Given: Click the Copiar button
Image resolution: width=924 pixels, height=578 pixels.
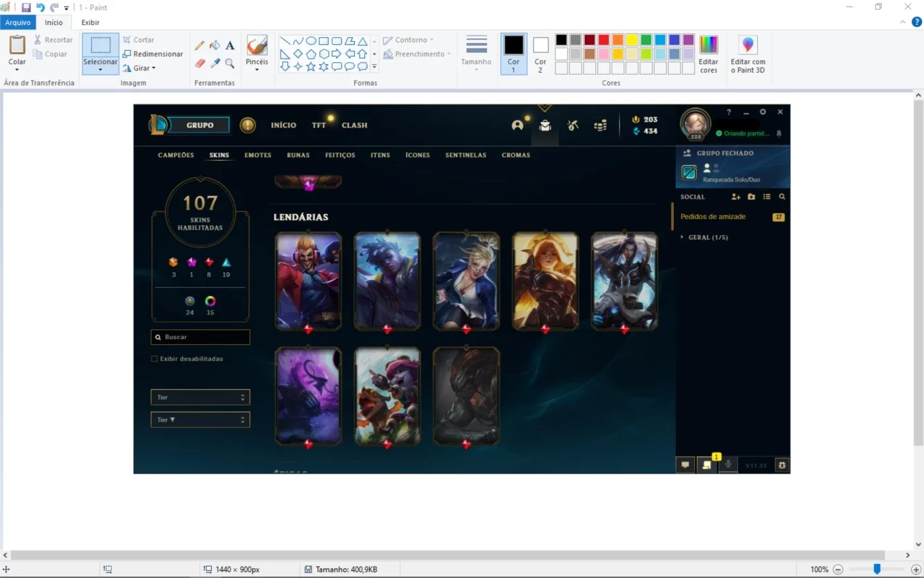Looking at the screenshot, I should coord(50,54).
